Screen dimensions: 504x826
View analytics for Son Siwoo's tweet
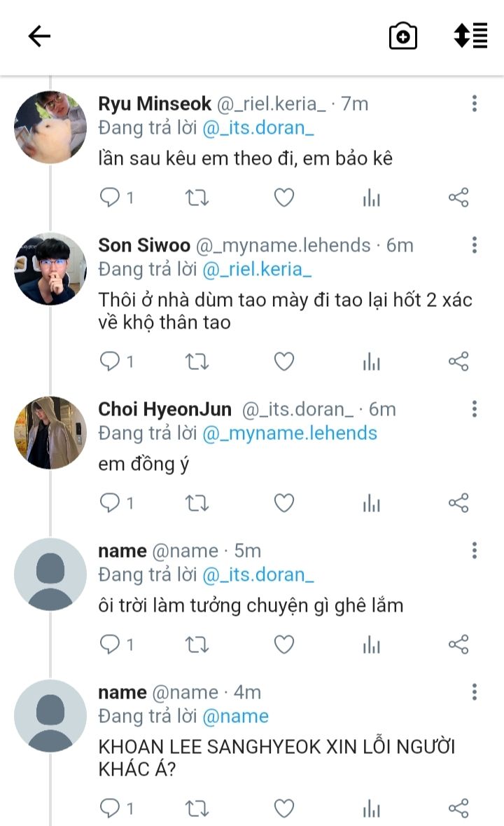372,362
